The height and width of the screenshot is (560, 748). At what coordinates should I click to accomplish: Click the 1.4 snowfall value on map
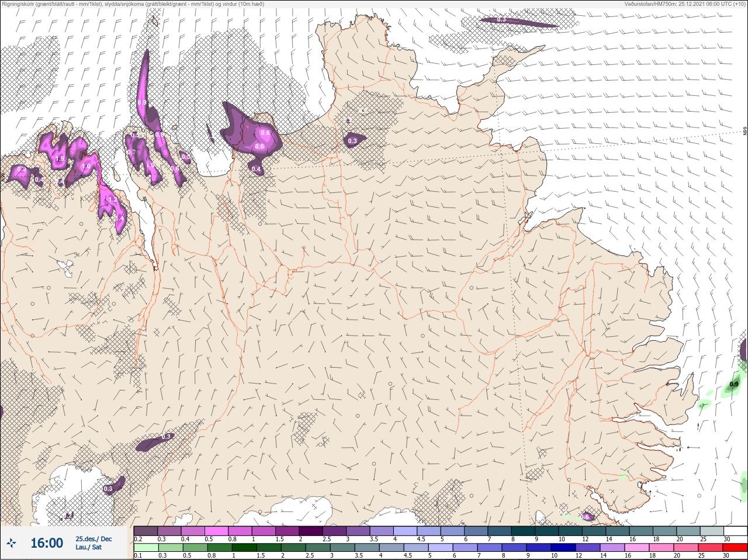tap(120, 218)
